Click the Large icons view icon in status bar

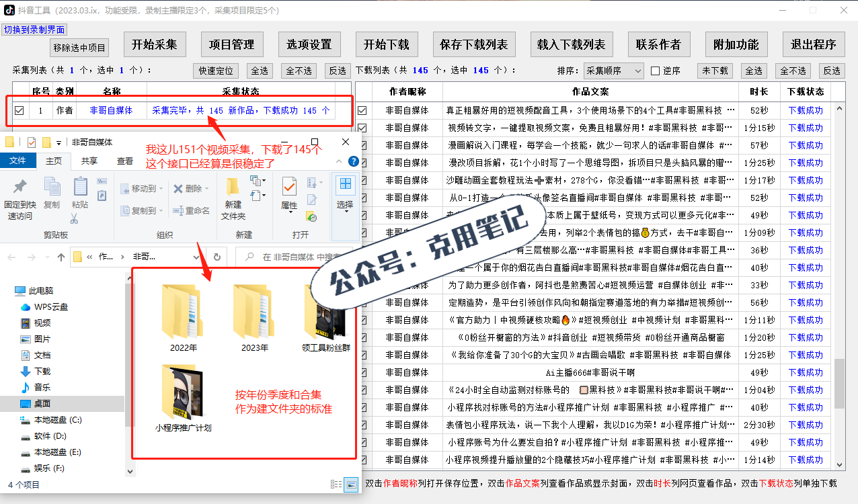pos(350,484)
